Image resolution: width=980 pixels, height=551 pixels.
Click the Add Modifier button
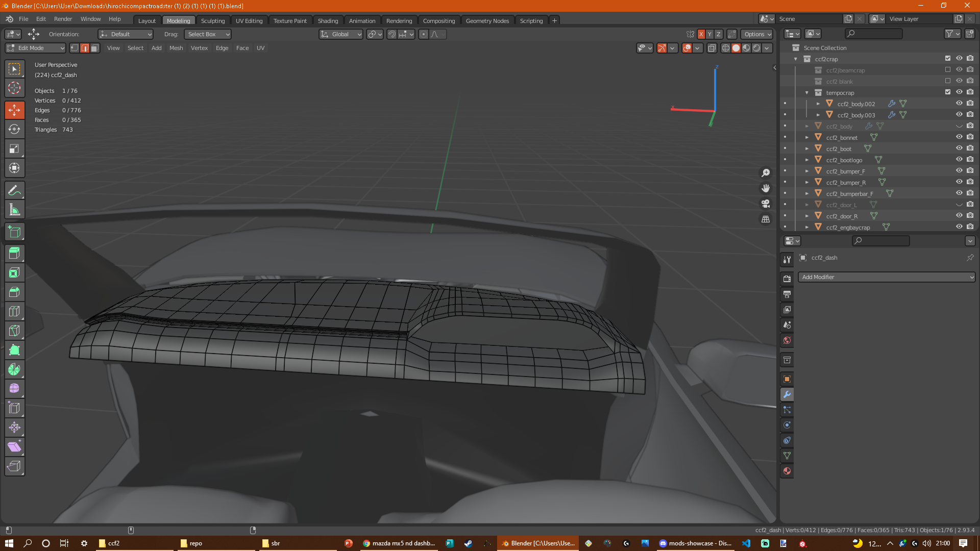[886, 277]
